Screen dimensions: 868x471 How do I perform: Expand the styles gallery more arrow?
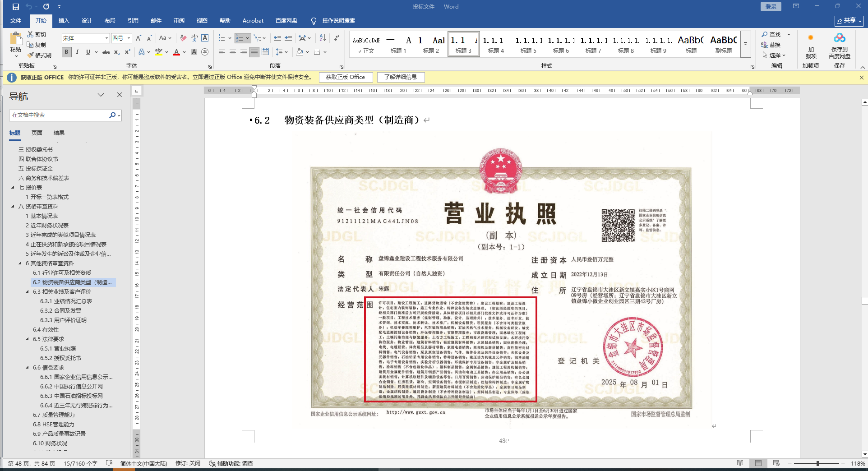point(746,44)
